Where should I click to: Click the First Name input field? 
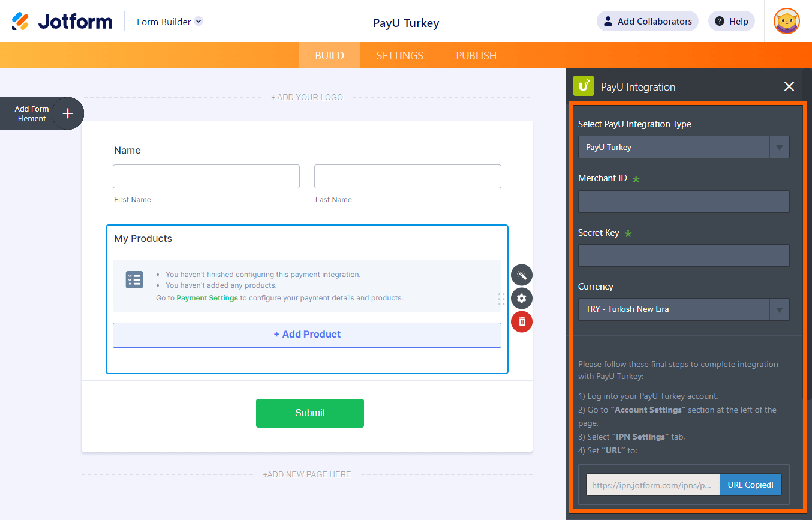point(206,176)
